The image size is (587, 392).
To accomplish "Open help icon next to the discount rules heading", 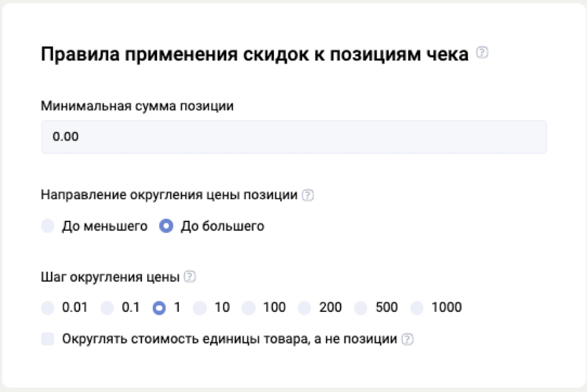I will [x=483, y=54].
